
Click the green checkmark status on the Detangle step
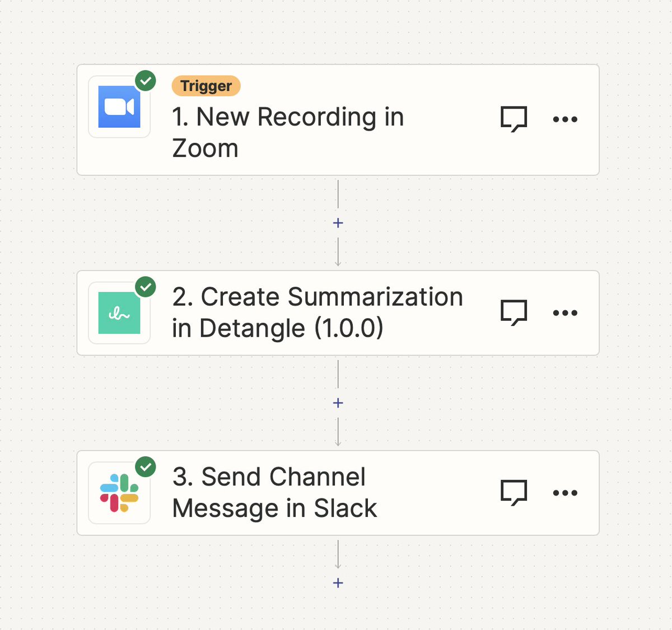pos(146,287)
